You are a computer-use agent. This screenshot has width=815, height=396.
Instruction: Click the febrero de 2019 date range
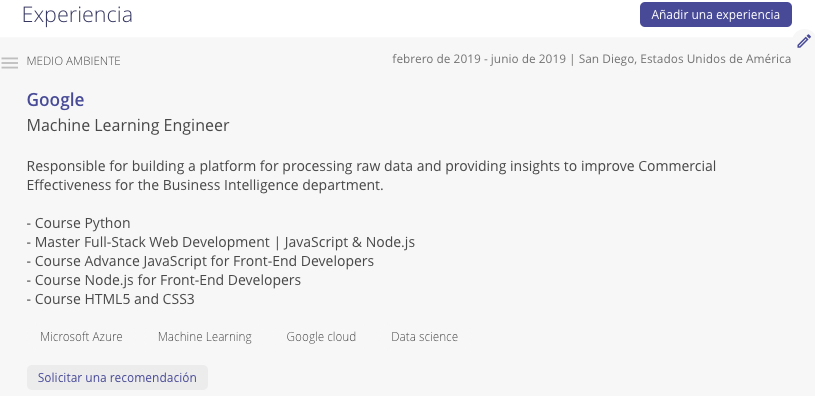click(x=479, y=59)
